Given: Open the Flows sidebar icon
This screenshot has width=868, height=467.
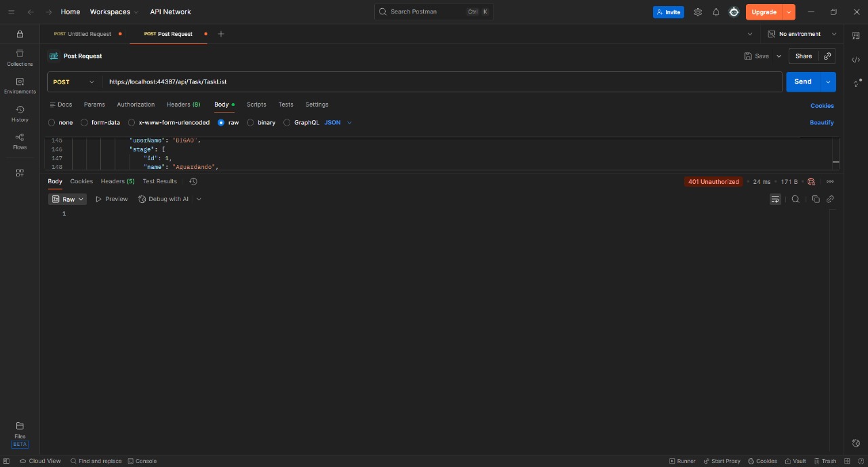Looking at the screenshot, I should 20,141.
